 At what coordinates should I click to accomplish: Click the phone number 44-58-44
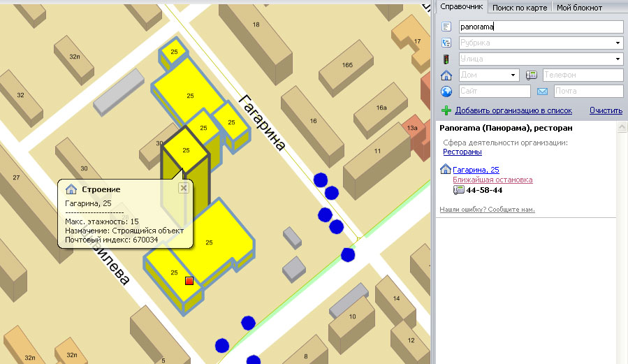pos(484,190)
